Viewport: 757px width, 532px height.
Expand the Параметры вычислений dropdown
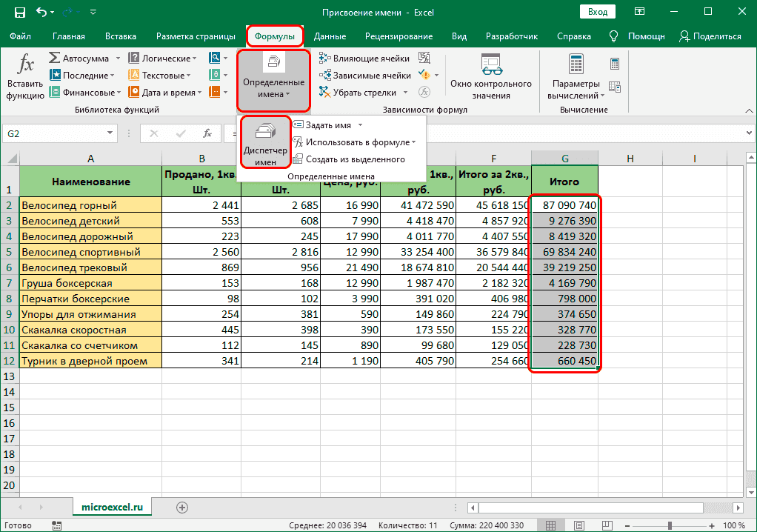coord(602,96)
